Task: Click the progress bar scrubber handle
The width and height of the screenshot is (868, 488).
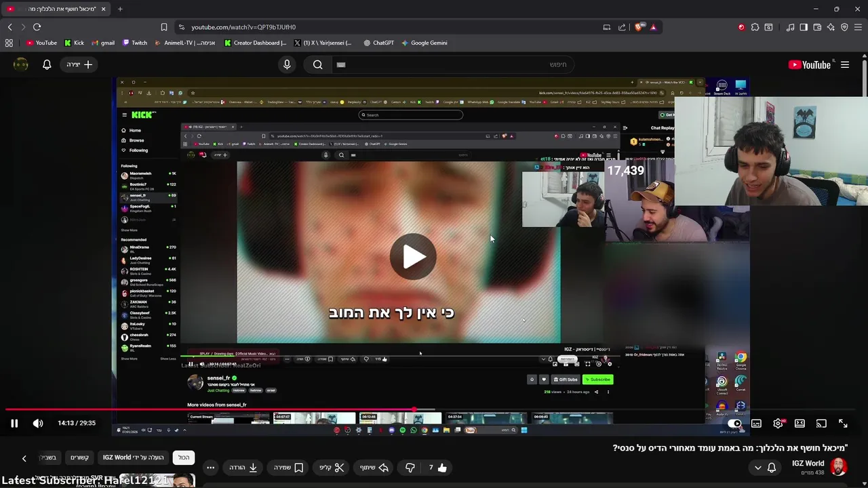Action: point(414,409)
